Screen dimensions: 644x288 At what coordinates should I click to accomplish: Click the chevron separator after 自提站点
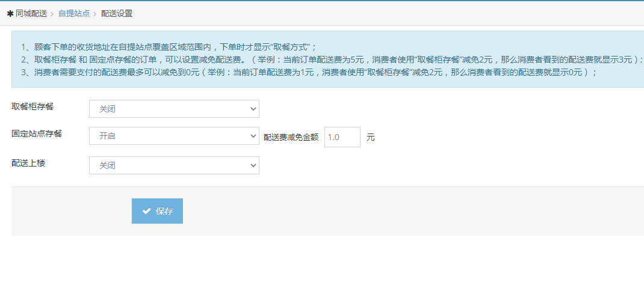pyautogui.click(x=94, y=13)
